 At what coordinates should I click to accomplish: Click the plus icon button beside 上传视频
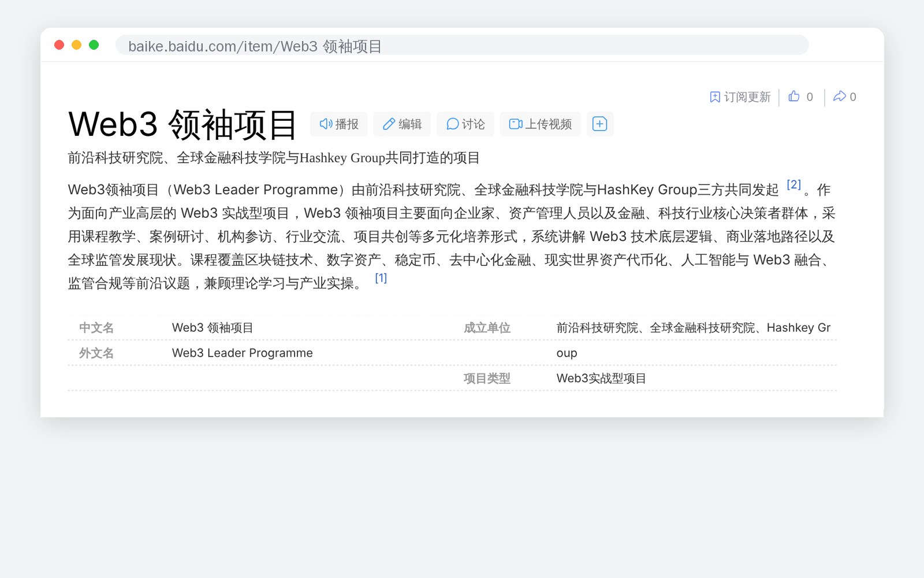(600, 124)
